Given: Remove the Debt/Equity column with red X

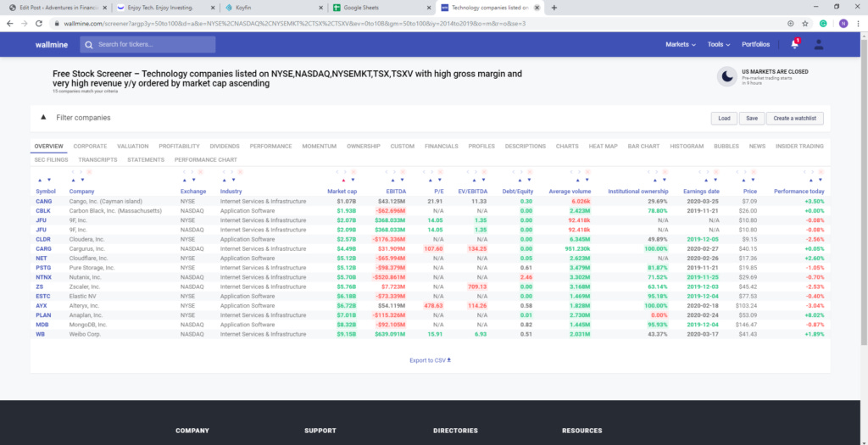Looking at the screenshot, I should 530,171.
